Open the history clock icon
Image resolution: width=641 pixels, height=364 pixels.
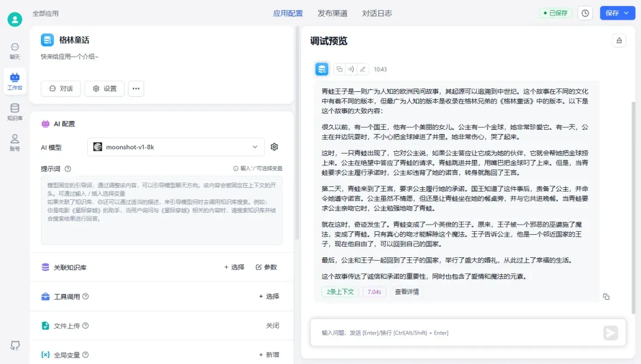coord(585,13)
